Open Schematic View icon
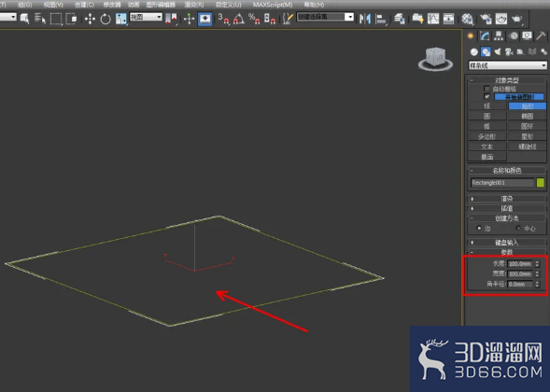 point(448,19)
